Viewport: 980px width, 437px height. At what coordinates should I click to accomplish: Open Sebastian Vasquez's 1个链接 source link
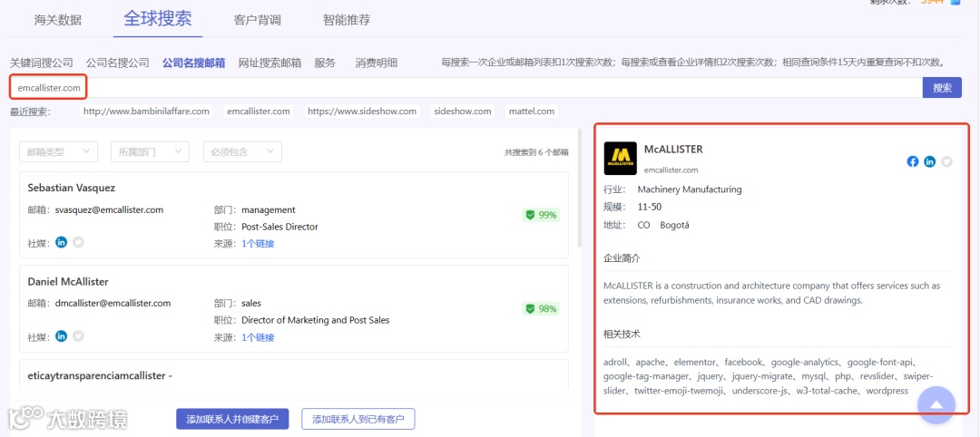pos(258,244)
